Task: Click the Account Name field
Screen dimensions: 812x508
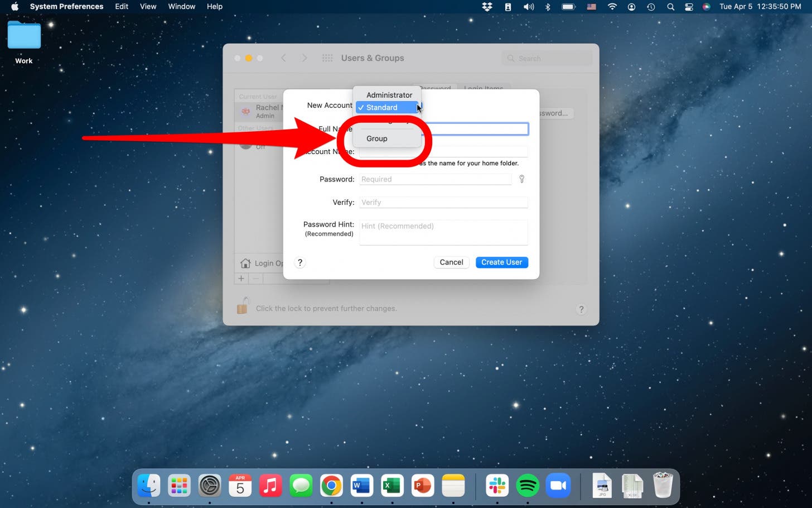Action: point(443,151)
